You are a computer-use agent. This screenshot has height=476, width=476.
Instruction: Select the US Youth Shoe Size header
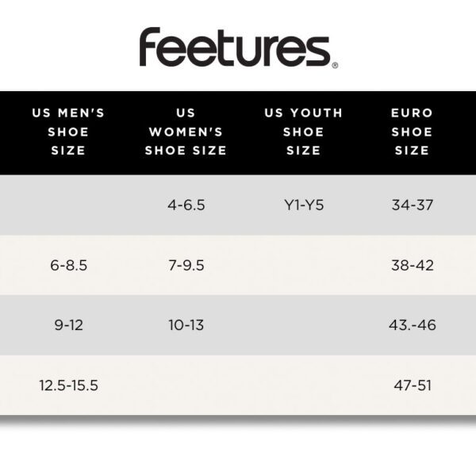(x=304, y=132)
